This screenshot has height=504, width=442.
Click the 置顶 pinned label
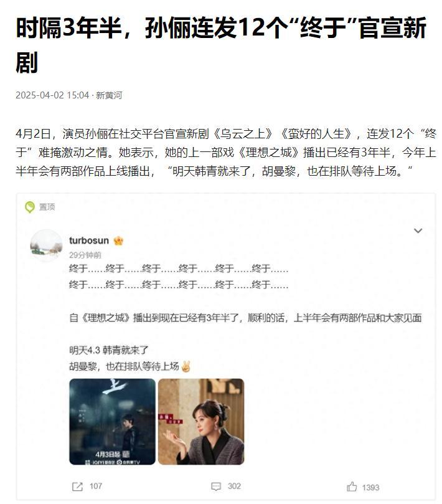[x=47, y=207]
